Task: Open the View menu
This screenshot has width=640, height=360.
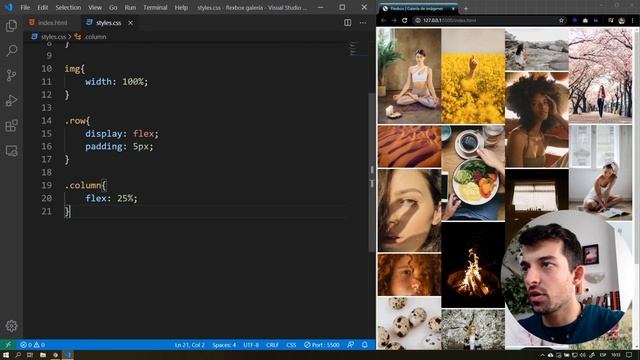Action: pyautogui.click(x=95, y=7)
